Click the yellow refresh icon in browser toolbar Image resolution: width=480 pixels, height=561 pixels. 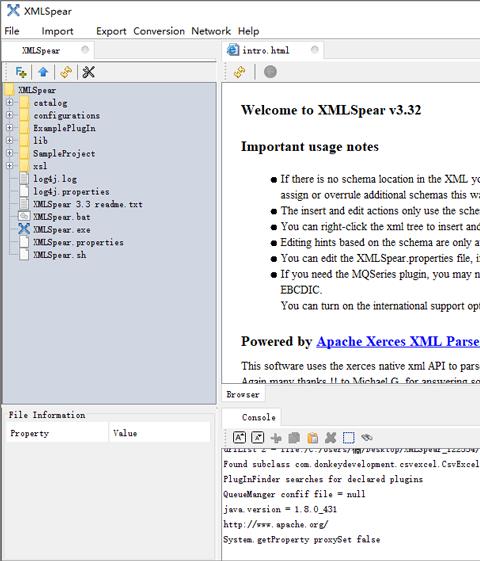pyautogui.click(x=240, y=72)
